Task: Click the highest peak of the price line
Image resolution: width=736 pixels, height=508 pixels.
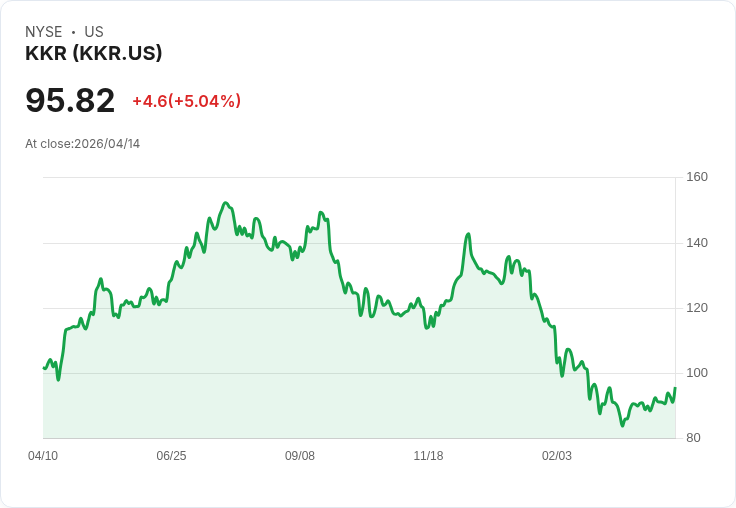Action: click(x=225, y=203)
